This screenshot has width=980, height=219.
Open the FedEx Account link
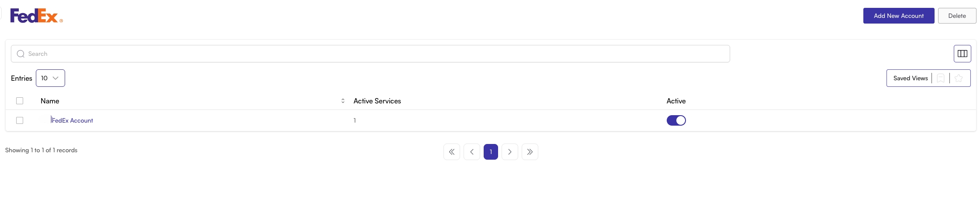coord(72,120)
